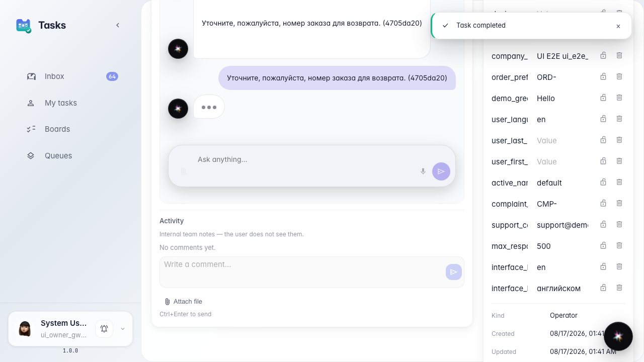Send the comment with its arrow button
The height and width of the screenshot is (362, 644).
(x=454, y=272)
